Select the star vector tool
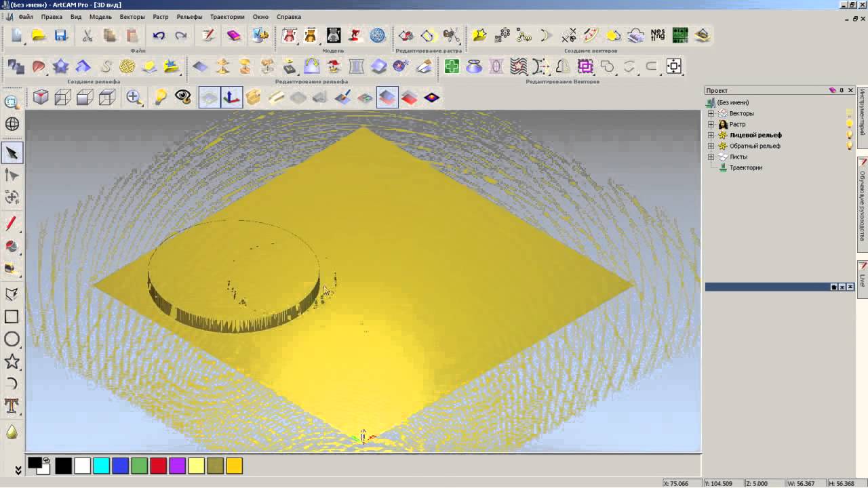 pyautogui.click(x=12, y=361)
